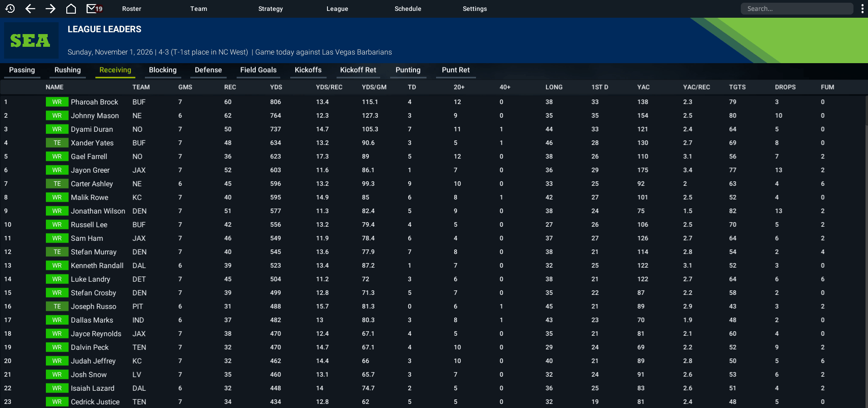Open the home icon
Image resolution: width=868 pixels, height=408 pixels.
[71, 9]
